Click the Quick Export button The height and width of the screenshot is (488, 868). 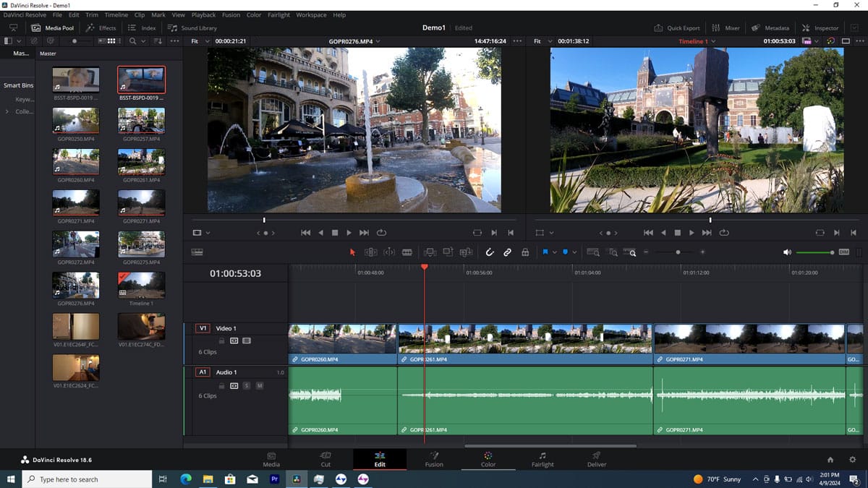pyautogui.click(x=677, y=27)
